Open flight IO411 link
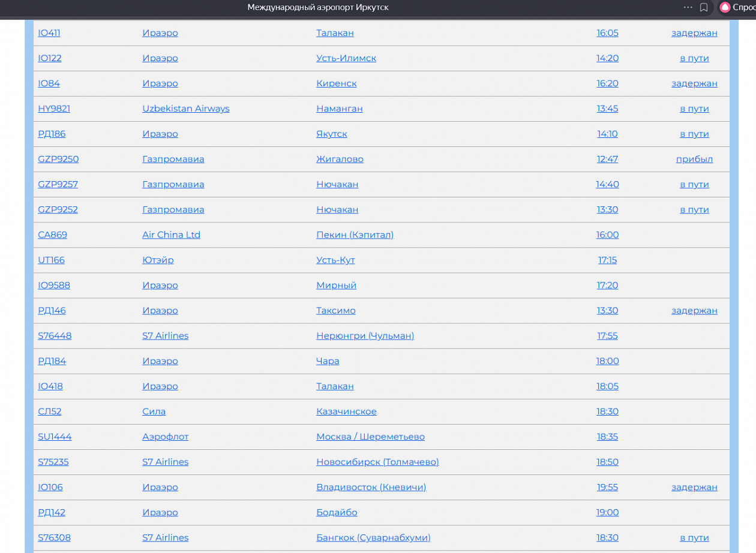The height and width of the screenshot is (553, 756). tap(49, 33)
